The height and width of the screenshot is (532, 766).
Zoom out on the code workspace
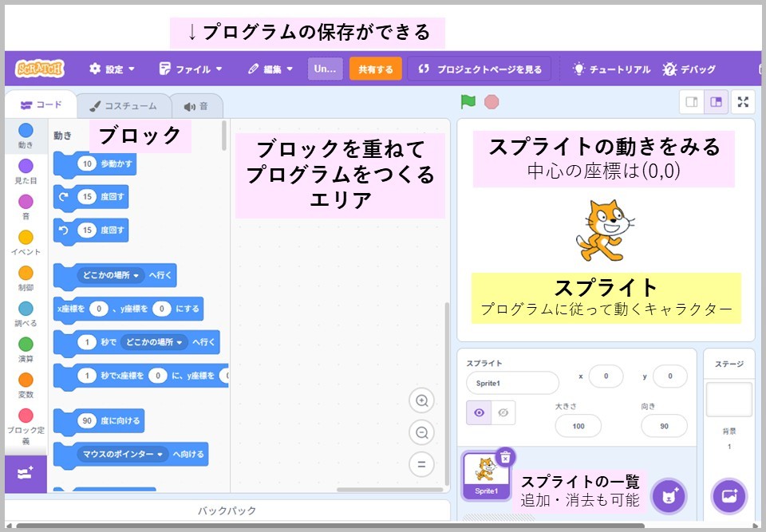click(x=421, y=432)
